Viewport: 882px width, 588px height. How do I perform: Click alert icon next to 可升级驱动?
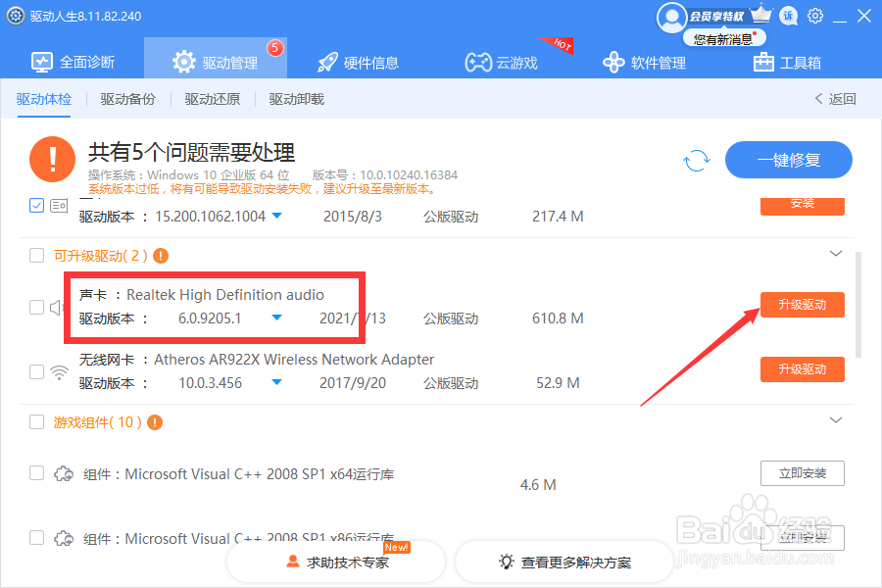[x=161, y=256]
